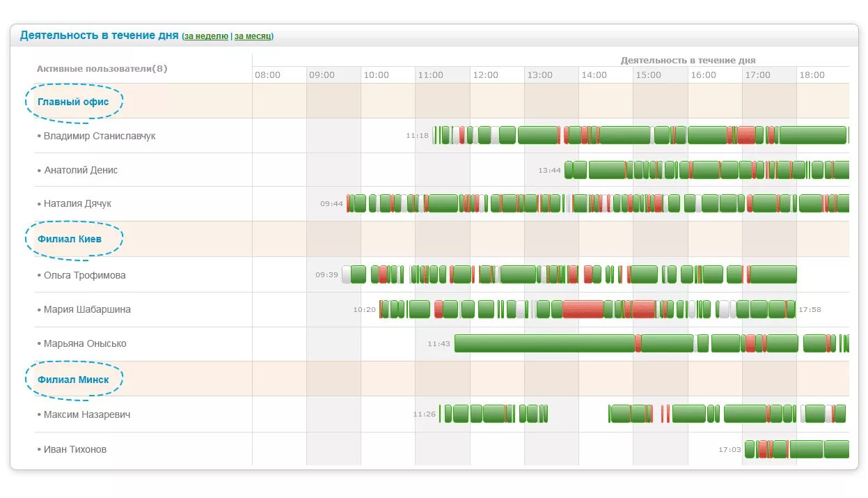Click the 15:00 hour column label
The width and height of the screenshot is (868, 498).
coord(649,75)
